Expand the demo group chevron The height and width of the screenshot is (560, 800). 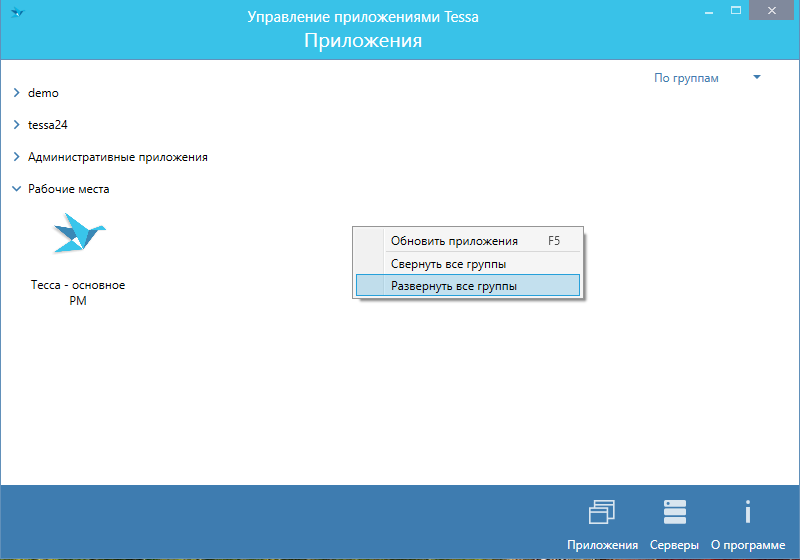[16, 92]
